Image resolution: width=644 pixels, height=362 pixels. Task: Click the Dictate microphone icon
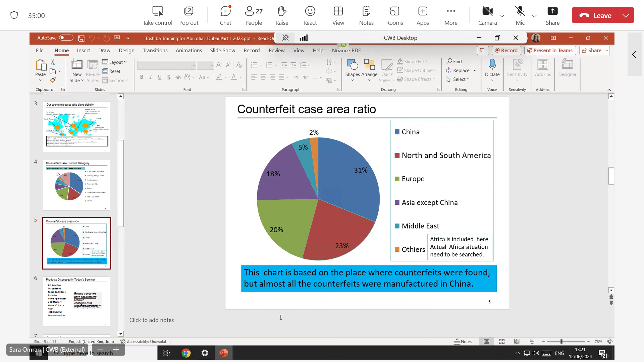492,64
